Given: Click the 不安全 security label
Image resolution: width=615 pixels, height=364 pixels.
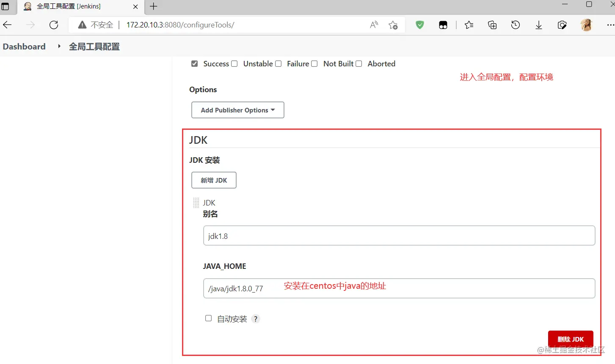Looking at the screenshot, I should 102,25.
